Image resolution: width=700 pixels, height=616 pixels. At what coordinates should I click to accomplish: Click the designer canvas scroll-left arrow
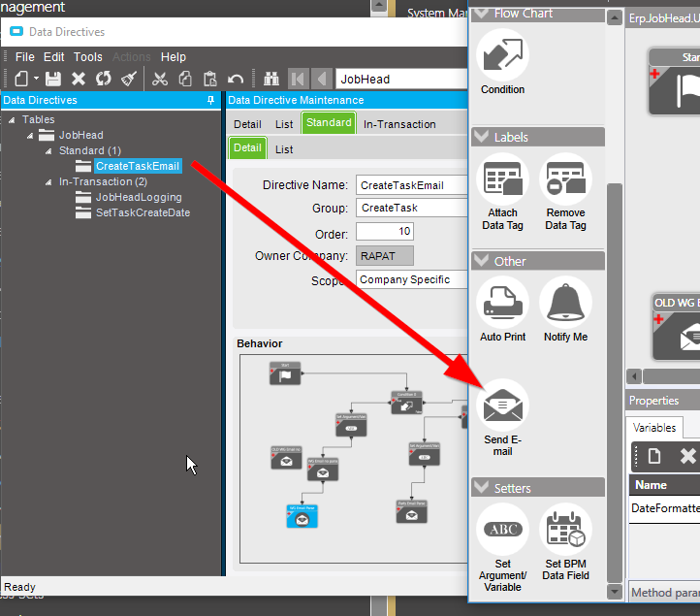pyautogui.click(x=634, y=376)
